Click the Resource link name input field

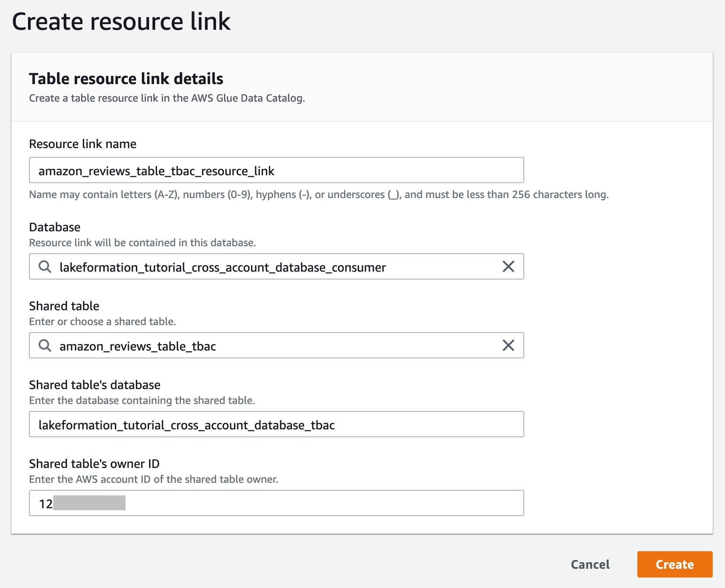tap(277, 170)
